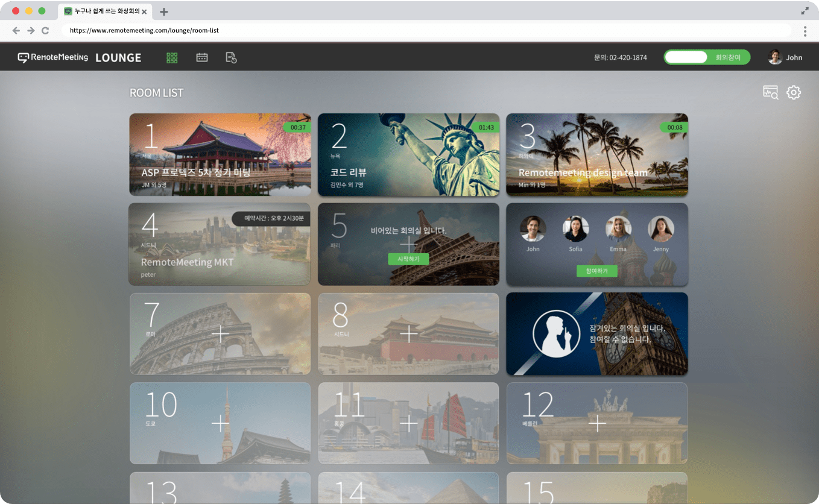The image size is (819, 504).
Task: Open room 3 Remotemeeting design team card
Action: click(597, 155)
